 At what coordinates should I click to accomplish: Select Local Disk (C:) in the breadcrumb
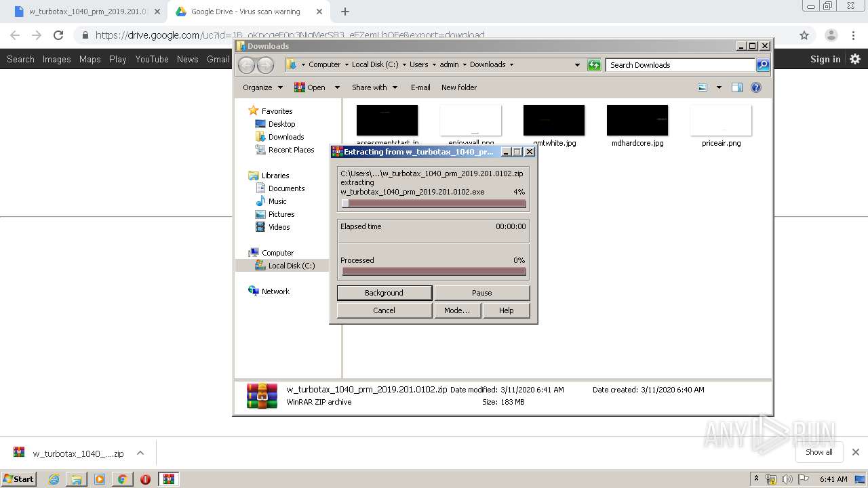click(x=375, y=64)
